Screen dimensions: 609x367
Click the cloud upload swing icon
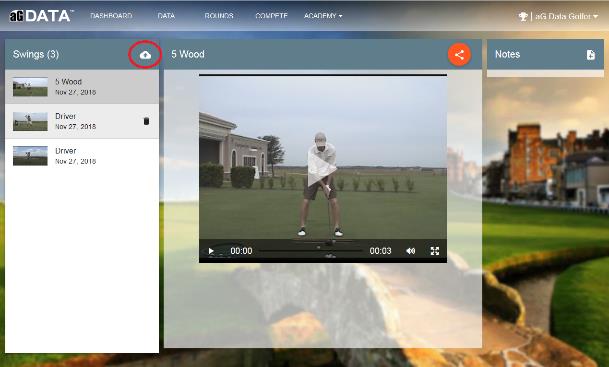click(x=145, y=55)
